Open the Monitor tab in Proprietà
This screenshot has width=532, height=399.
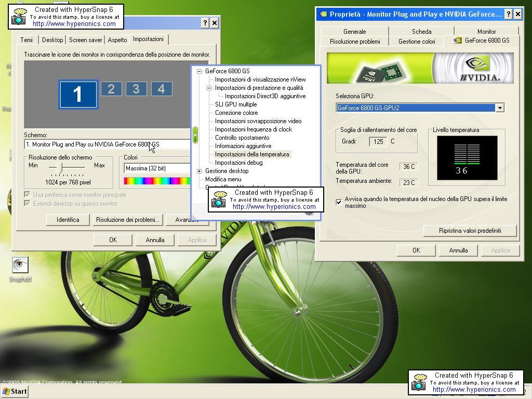coord(486,32)
